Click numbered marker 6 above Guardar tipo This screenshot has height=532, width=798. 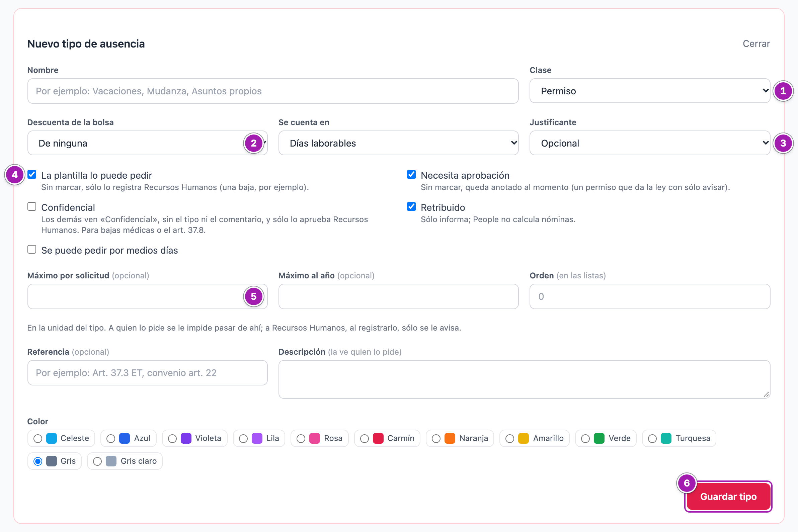pyautogui.click(x=687, y=483)
